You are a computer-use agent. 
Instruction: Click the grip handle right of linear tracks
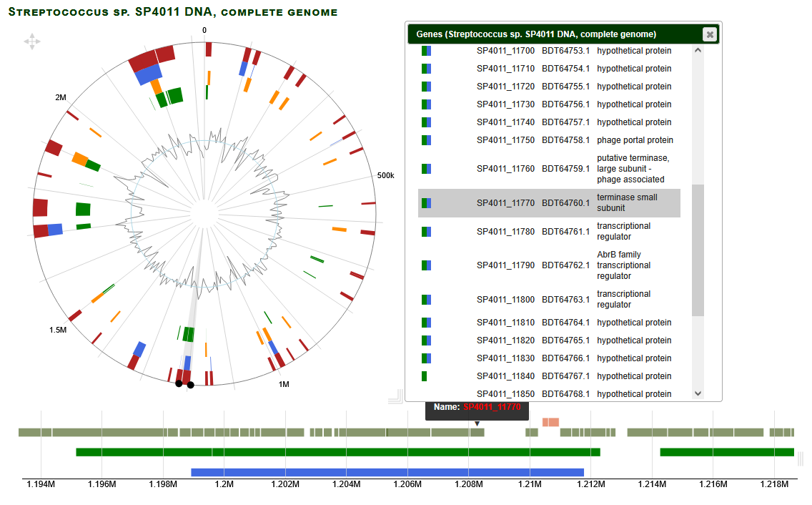(x=801, y=459)
